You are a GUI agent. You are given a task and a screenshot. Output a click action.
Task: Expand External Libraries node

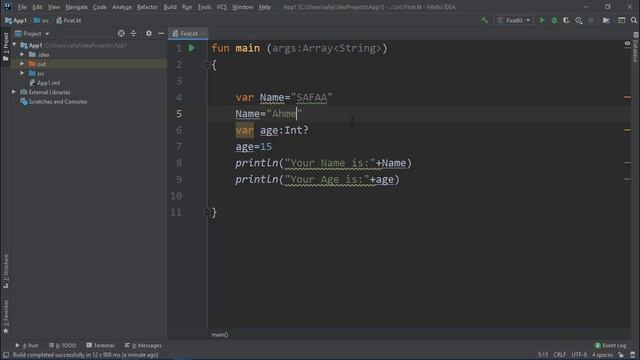[14, 92]
